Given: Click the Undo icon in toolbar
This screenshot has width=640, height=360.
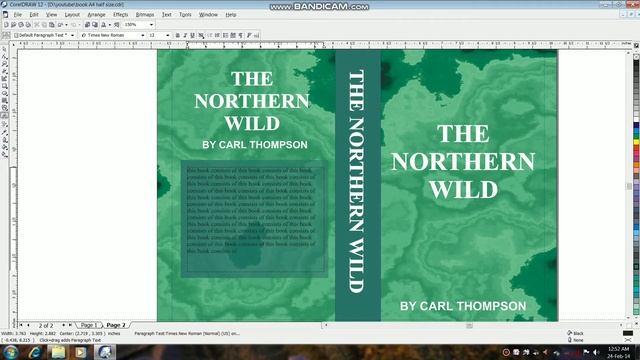Looking at the screenshot, I should click(60, 24).
